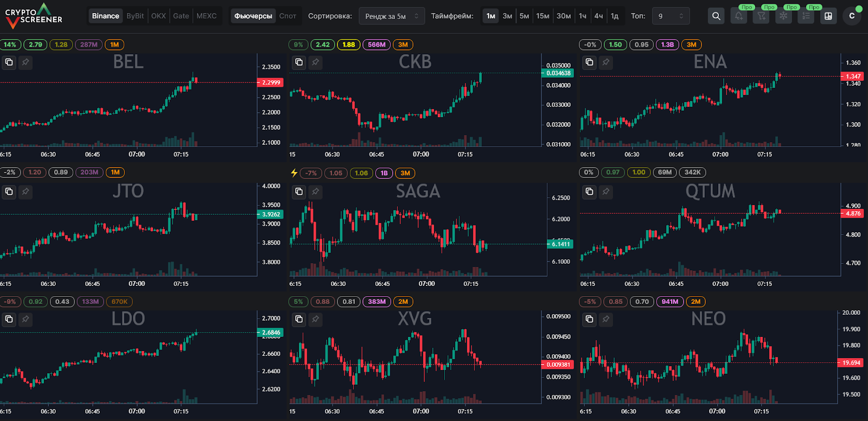
Task: Pin the QTUM chart
Action: [x=606, y=191]
